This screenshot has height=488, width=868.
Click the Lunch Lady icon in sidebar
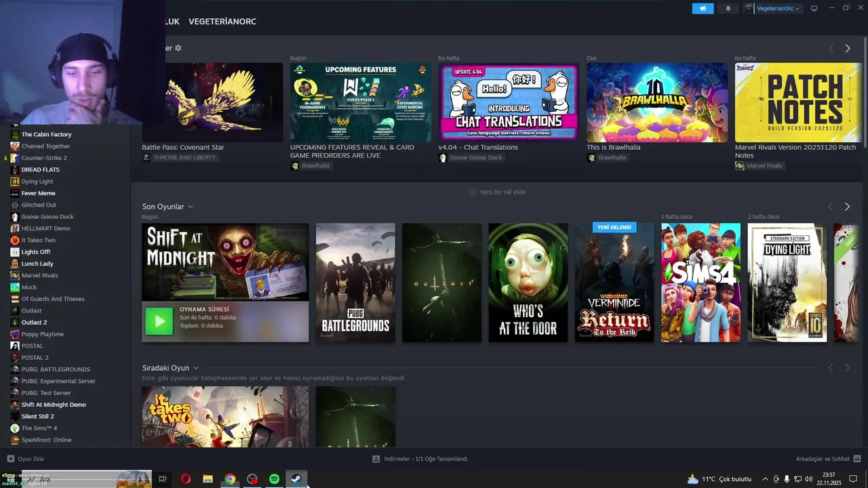point(15,264)
